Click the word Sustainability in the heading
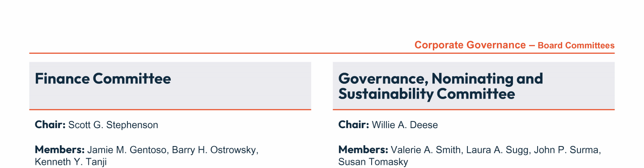This screenshot has width=644, height=168. [x=386, y=95]
